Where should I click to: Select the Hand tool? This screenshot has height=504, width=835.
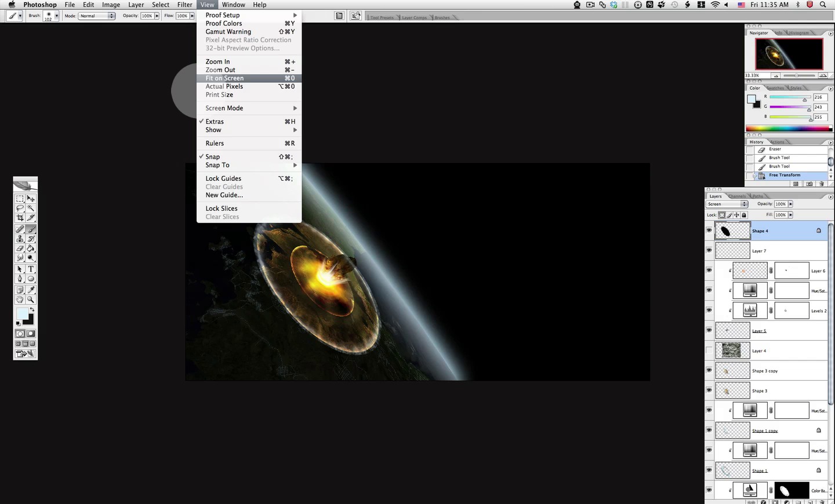pos(20,300)
